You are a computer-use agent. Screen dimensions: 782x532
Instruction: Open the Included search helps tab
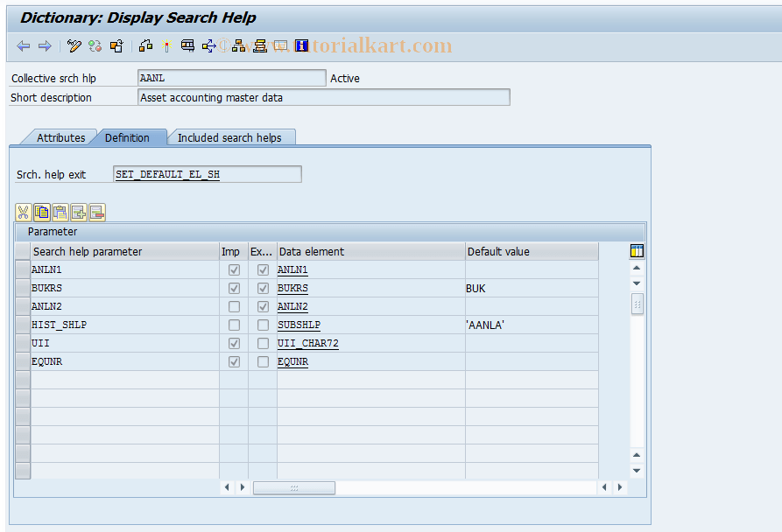[x=230, y=137]
